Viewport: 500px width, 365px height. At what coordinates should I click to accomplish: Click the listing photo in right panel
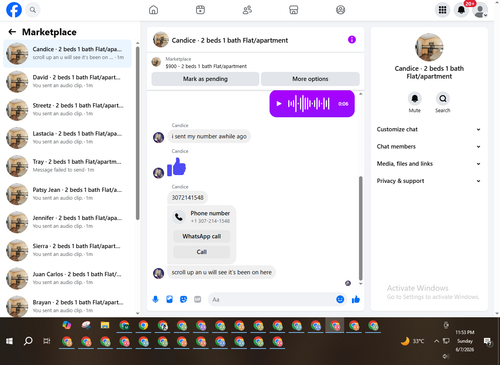429,47
